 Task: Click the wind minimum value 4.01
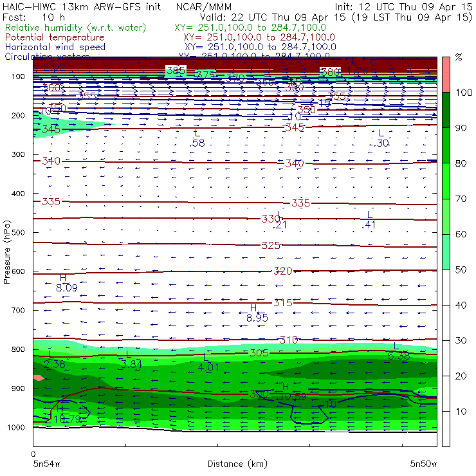208,367
